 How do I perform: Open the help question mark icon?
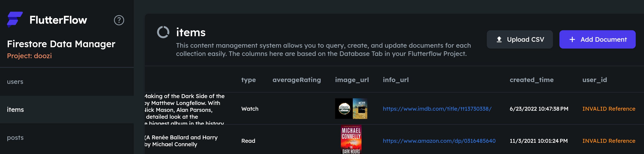119,20
